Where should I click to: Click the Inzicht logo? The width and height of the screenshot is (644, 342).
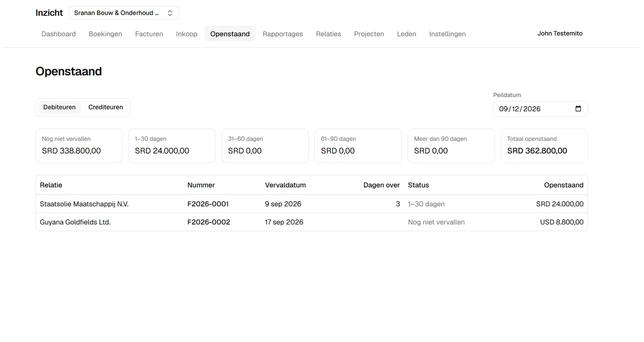[49, 13]
